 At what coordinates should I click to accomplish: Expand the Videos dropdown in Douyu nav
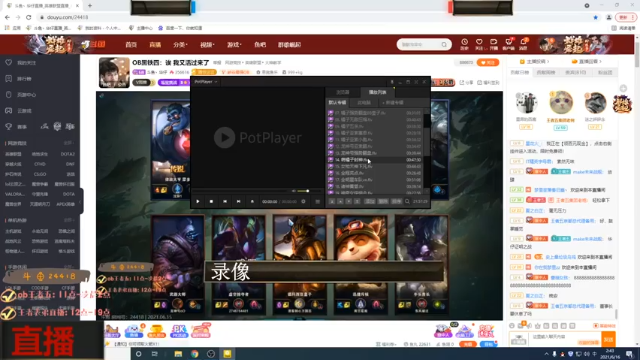[x=207, y=44]
